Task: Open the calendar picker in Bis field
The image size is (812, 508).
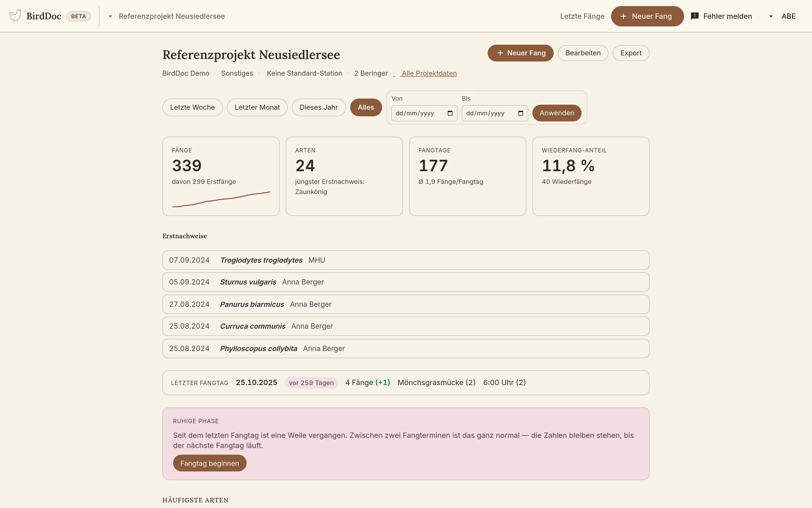Action: pos(520,113)
